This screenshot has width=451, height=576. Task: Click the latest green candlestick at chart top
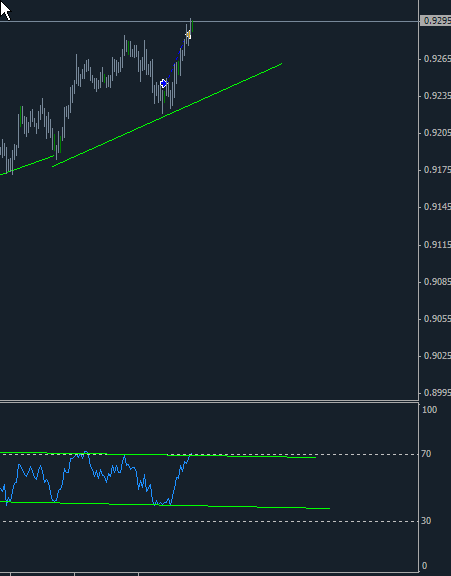point(192,26)
